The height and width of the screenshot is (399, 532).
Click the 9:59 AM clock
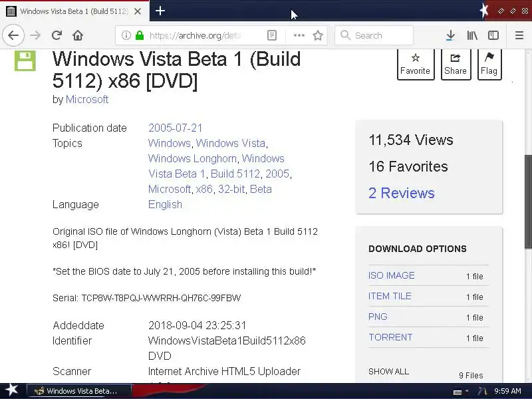(507, 391)
